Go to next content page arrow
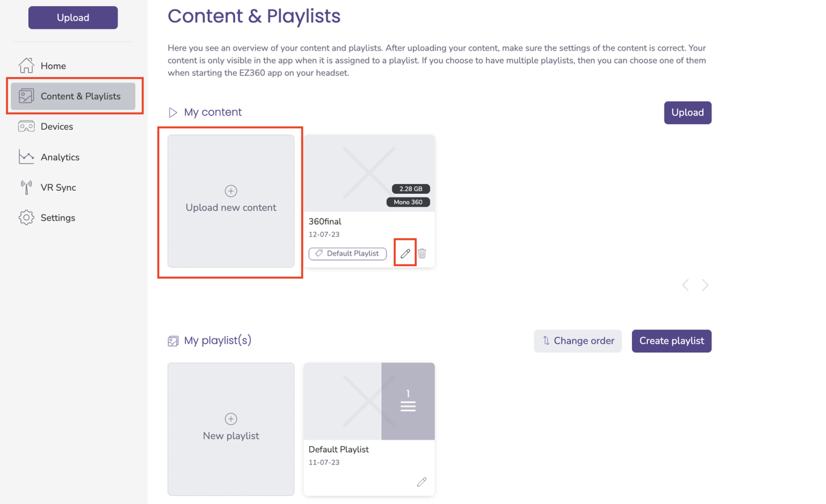 705,285
